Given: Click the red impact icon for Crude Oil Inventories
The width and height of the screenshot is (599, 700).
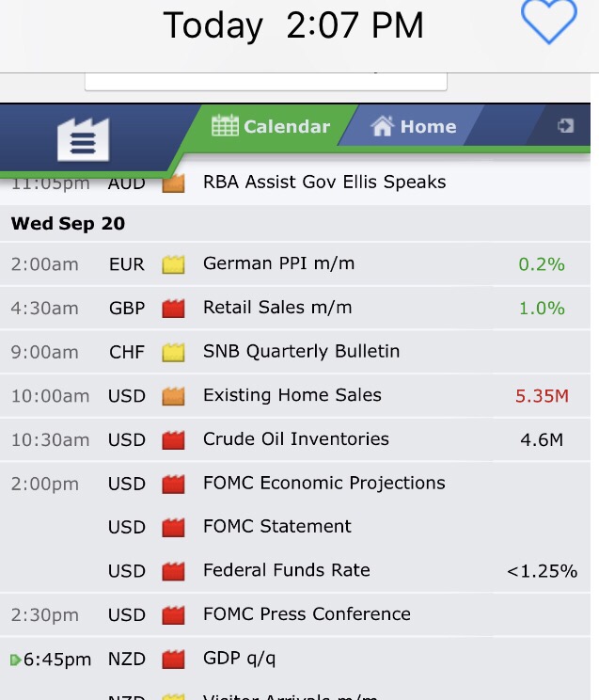Looking at the screenshot, I should click(173, 439).
